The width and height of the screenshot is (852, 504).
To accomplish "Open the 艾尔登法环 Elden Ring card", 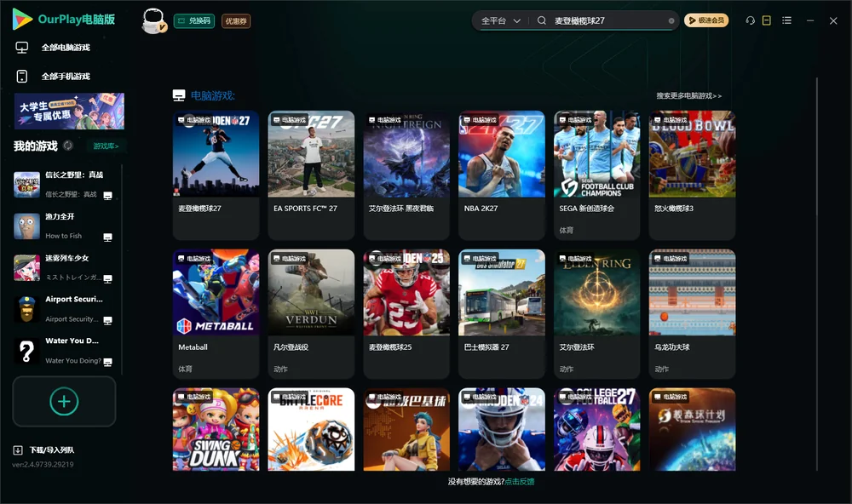I will click(596, 313).
